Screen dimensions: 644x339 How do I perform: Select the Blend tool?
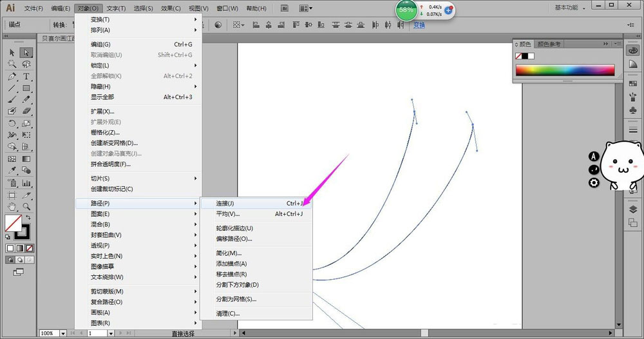pos(26,170)
